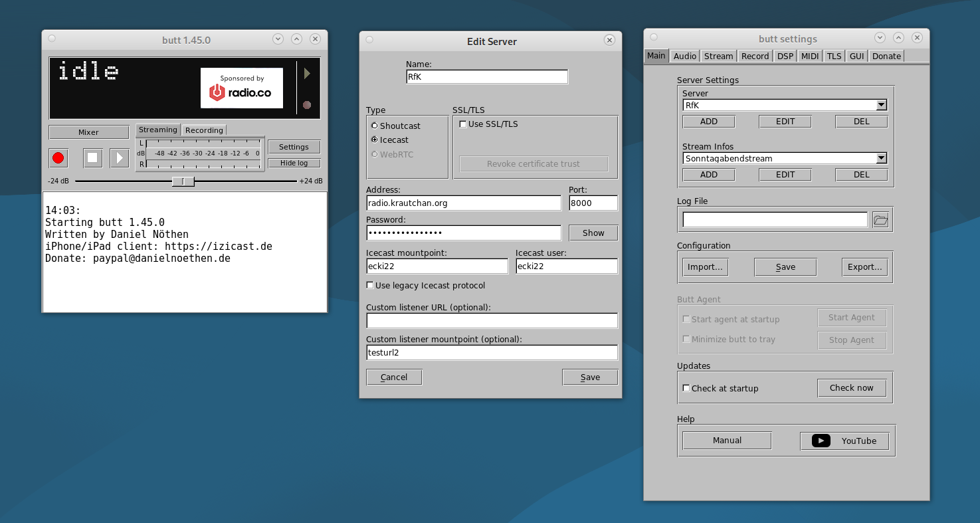Switch to the Audio settings tab
Screen dimensions: 980x523
tap(684, 56)
